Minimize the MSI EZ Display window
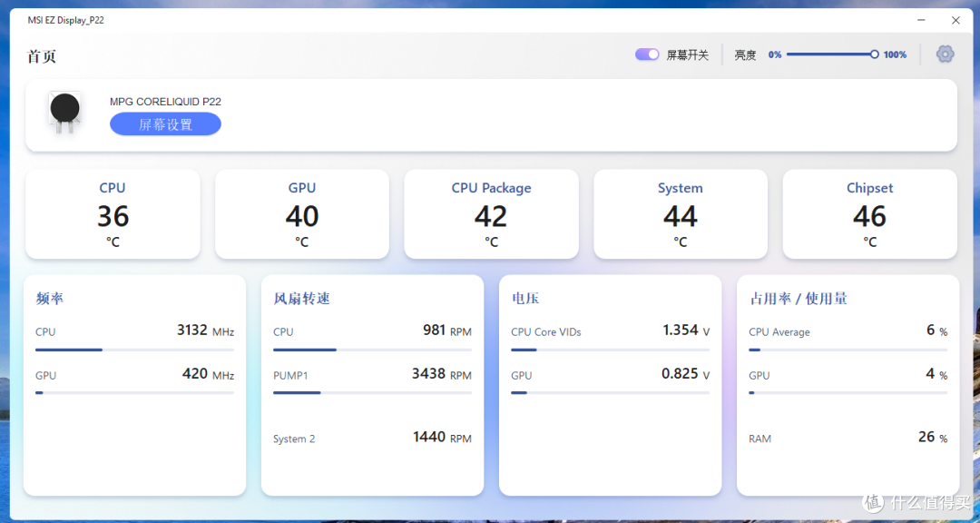 pos(921,20)
